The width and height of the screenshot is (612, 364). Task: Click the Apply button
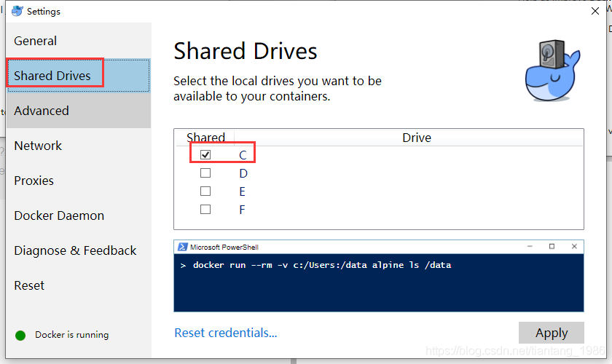(551, 333)
